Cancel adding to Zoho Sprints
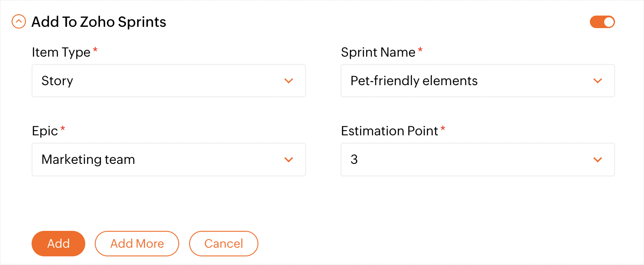644x265 pixels. click(223, 243)
